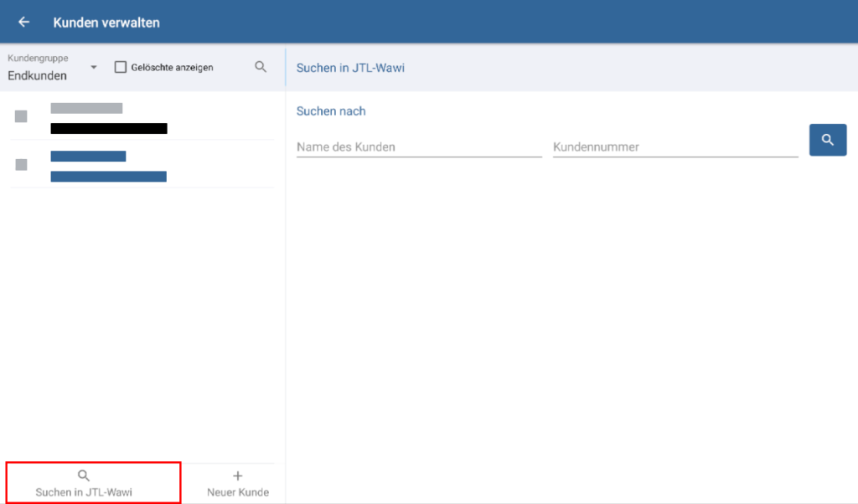
Task: Open the first customer entry with gray name
Action: 109,118
